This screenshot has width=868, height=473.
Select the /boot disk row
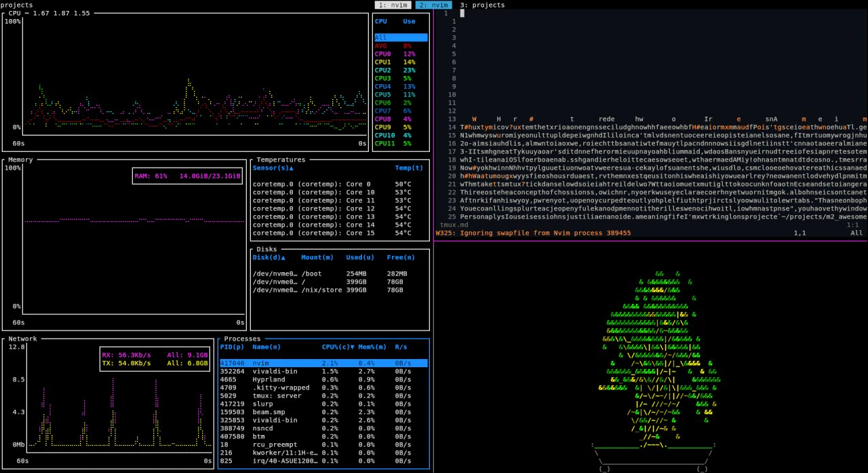[x=340, y=273]
